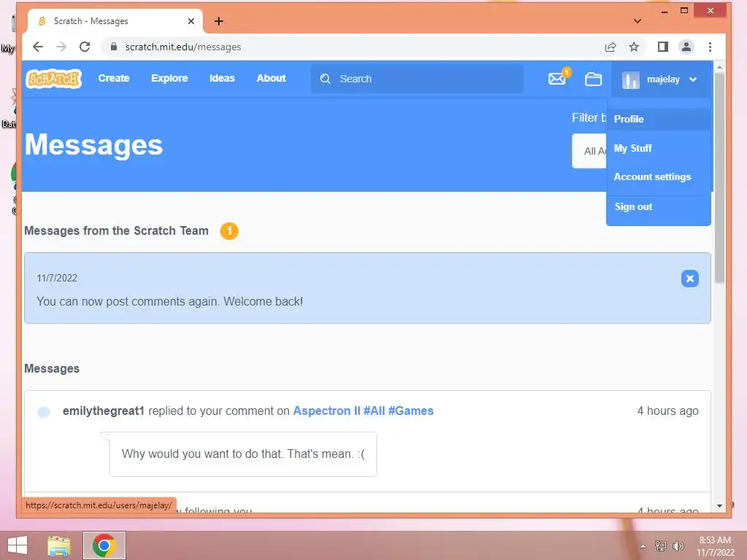
Task: Click the network tray icon
Action: [x=661, y=546]
